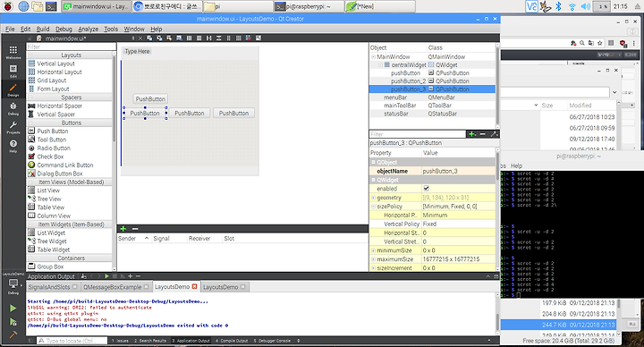Viewport: 644px width, 347px height.
Task: Switch to Edit mode in the sidebar
Action: [x=13, y=71]
